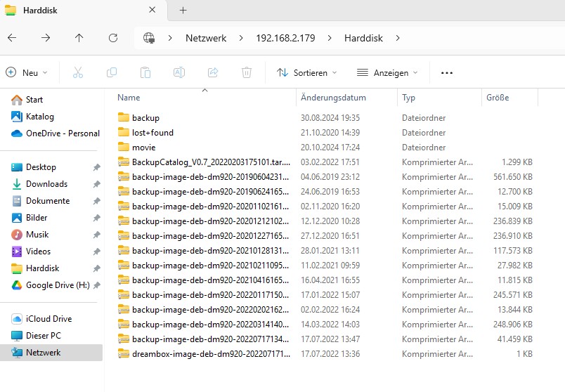Image resolution: width=565 pixels, height=392 pixels.
Task: Refresh the current folder view
Action: tap(113, 38)
